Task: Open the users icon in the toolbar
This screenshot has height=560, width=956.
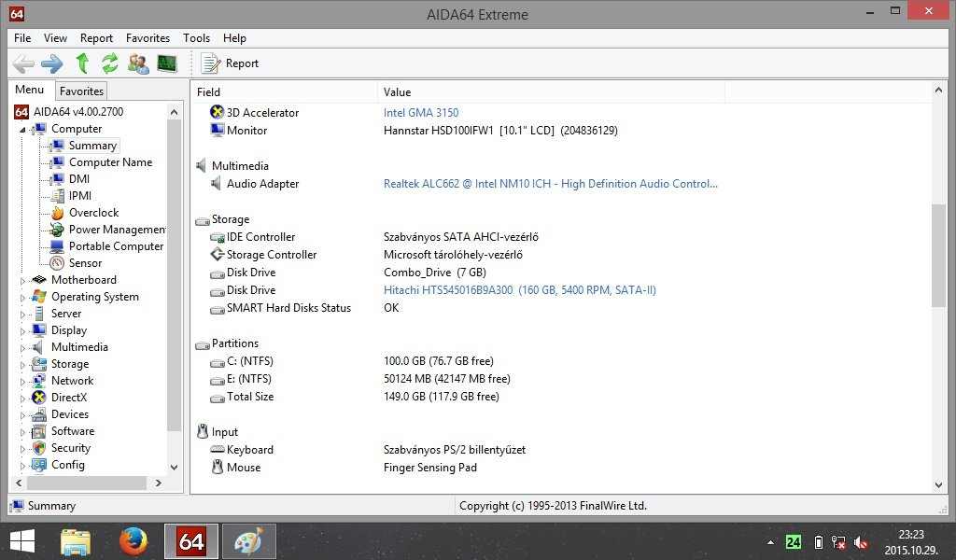Action: coord(138,63)
